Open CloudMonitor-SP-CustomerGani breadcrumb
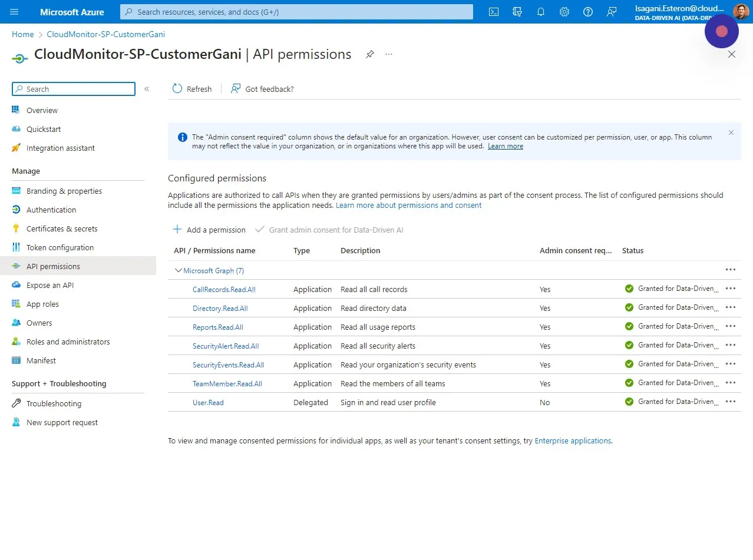Viewport: 753px width, 560px height. click(106, 34)
